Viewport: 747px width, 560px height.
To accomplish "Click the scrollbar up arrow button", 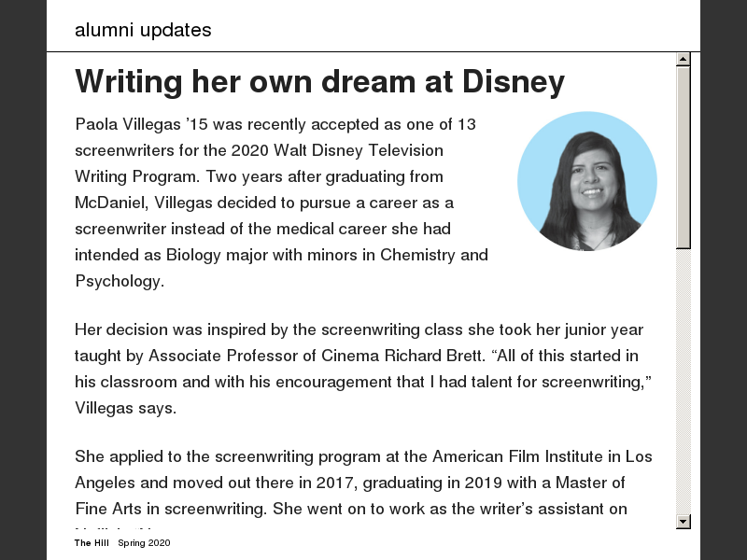I will tap(684, 59).
